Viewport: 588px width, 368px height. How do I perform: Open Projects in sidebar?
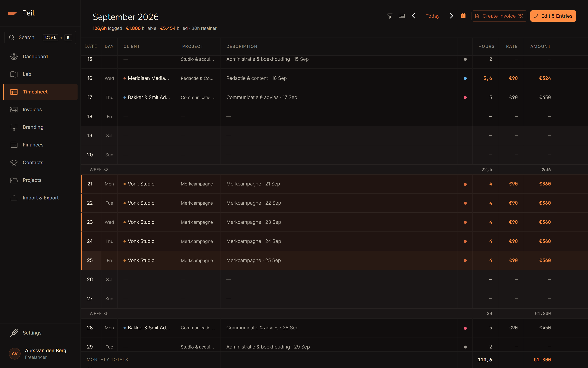[40, 180]
